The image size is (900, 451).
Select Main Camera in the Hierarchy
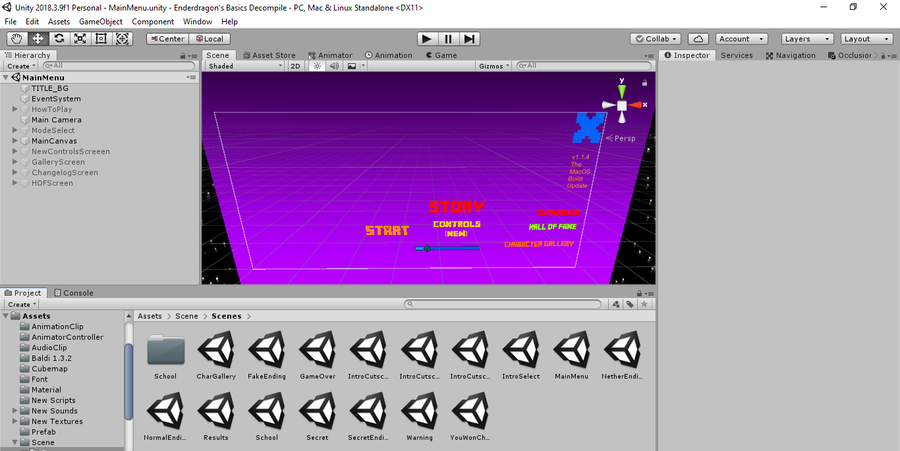click(56, 120)
